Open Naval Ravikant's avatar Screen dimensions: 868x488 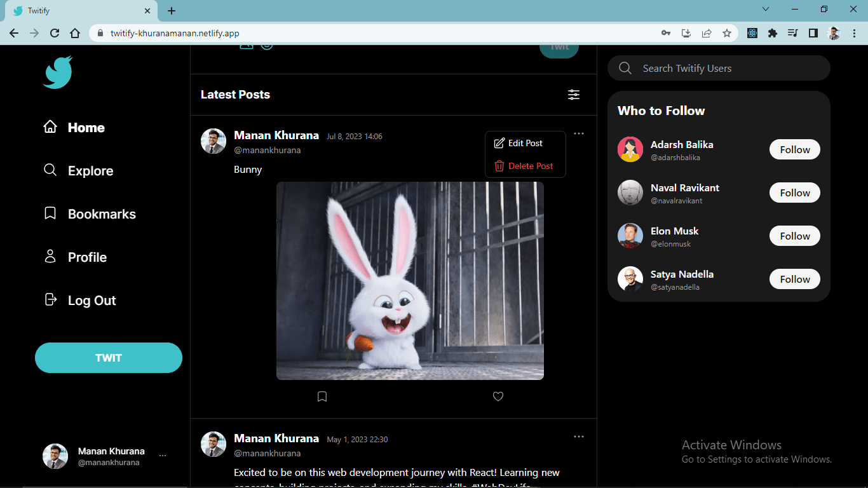(630, 193)
